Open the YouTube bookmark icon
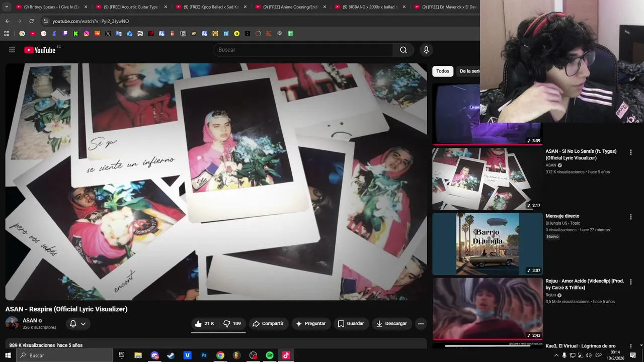The height and width of the screenshot is (362, 644). click(x=33, y=34)
